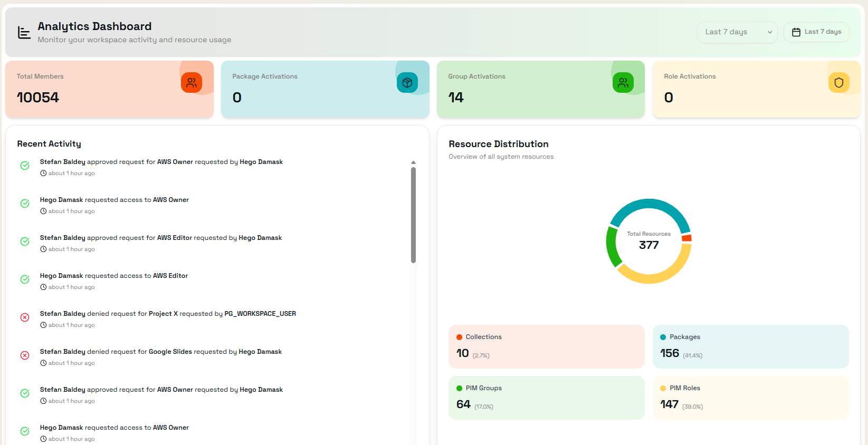Click yellow PIM Roles legend dot
The width and height of the screenshot is (868, 445).
pyautogui.click(x=663, y=389)
